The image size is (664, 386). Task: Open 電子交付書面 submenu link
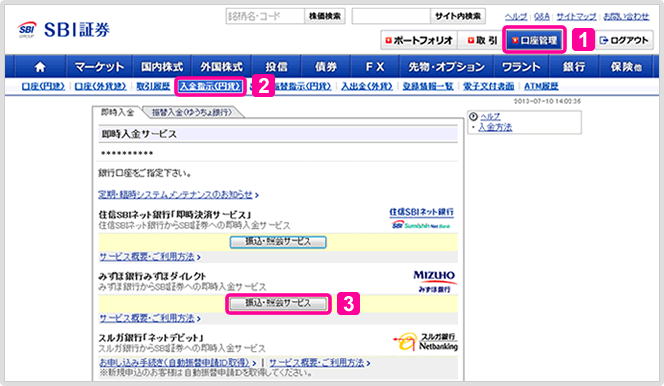point(489,86)
